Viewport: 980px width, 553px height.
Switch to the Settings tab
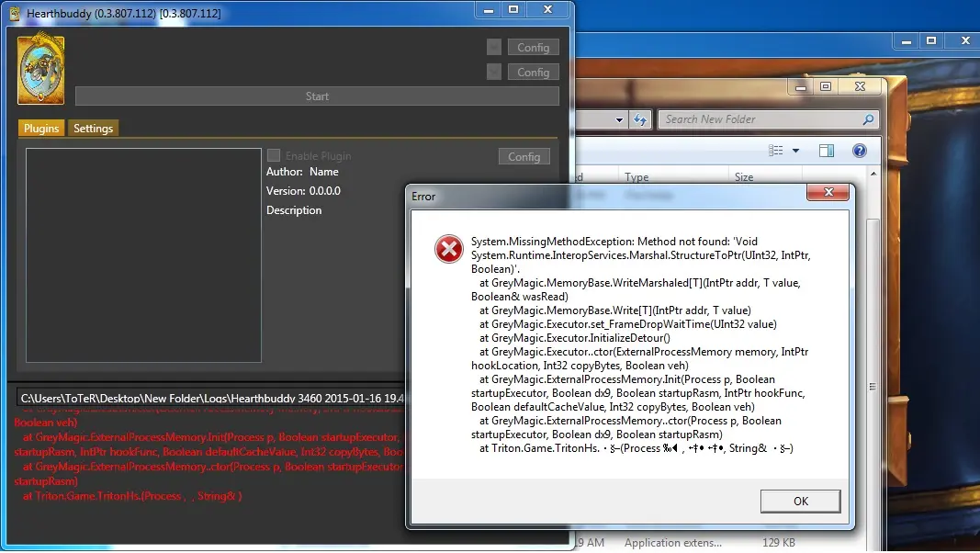(93, 128)
